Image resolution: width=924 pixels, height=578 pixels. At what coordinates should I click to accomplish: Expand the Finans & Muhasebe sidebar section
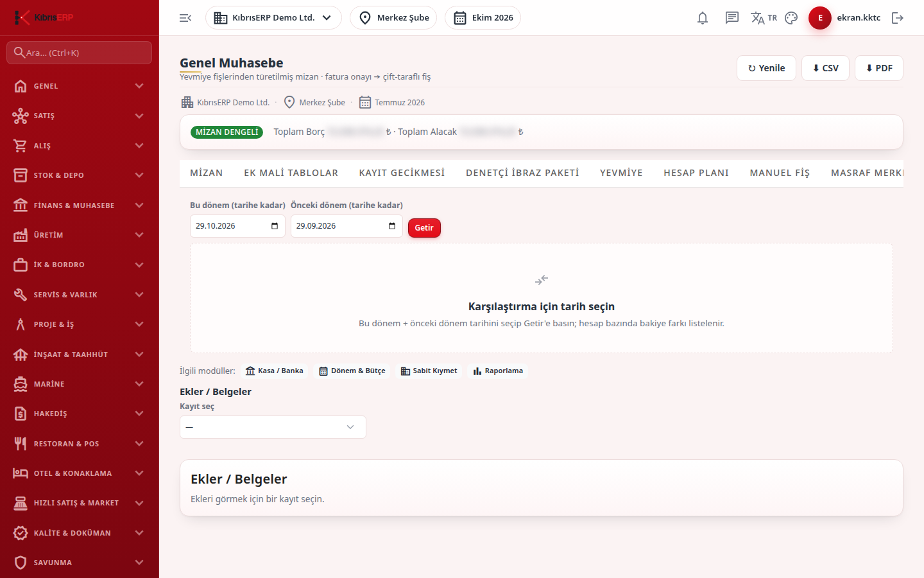pos(80,206)
